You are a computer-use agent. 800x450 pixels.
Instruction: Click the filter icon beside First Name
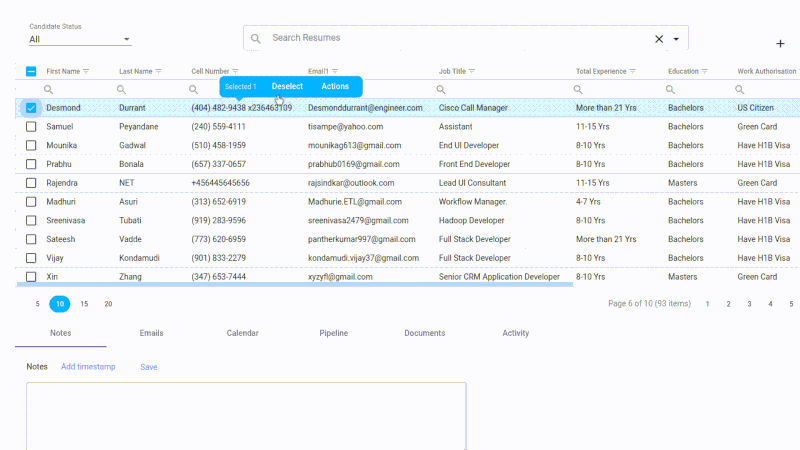point(87,72)
